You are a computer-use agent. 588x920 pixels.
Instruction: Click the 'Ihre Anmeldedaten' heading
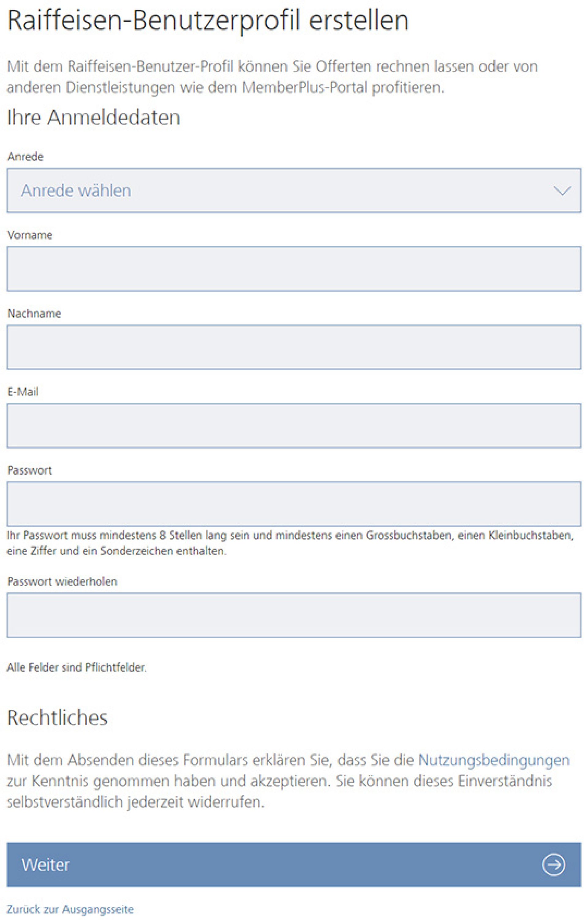(94, 117)
